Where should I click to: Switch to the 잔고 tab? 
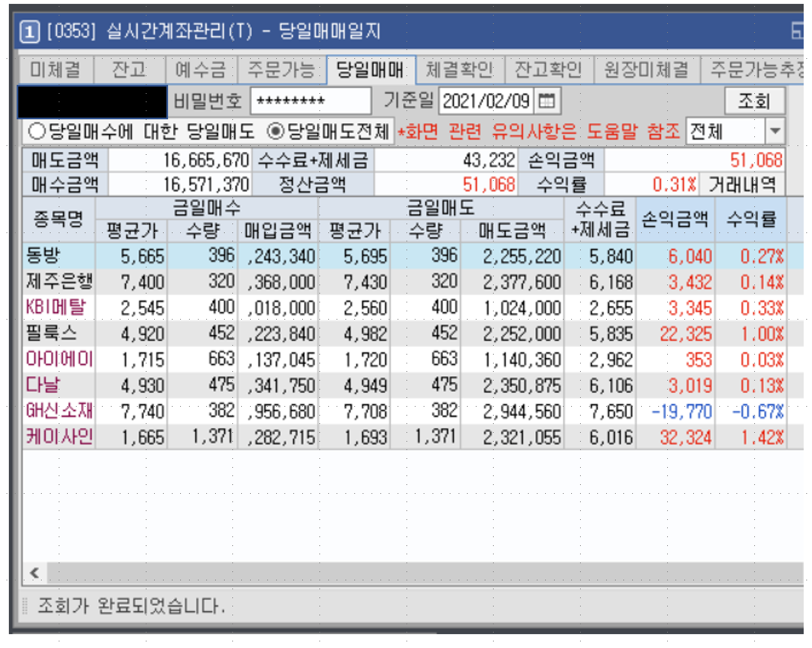click(x=129, y=70)
